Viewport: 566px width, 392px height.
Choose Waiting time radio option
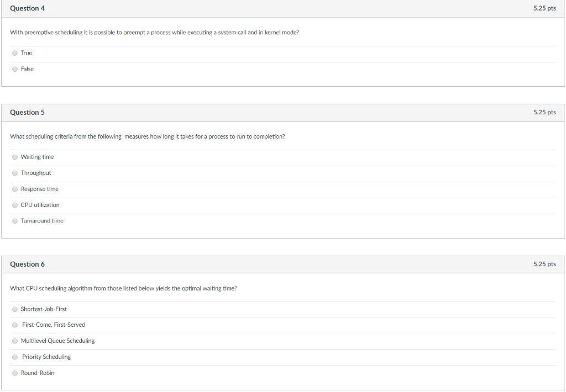coord(15,157)
